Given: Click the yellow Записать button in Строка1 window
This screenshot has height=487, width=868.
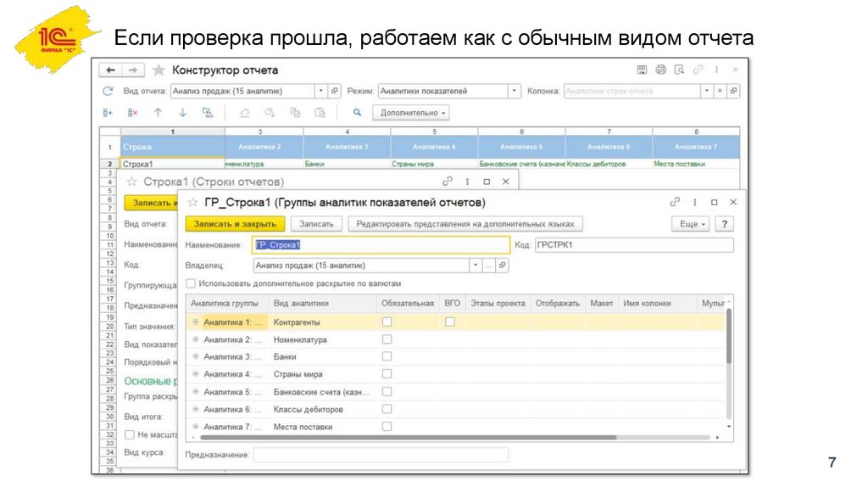Looking at the screenshot, I should pos(151,203).
